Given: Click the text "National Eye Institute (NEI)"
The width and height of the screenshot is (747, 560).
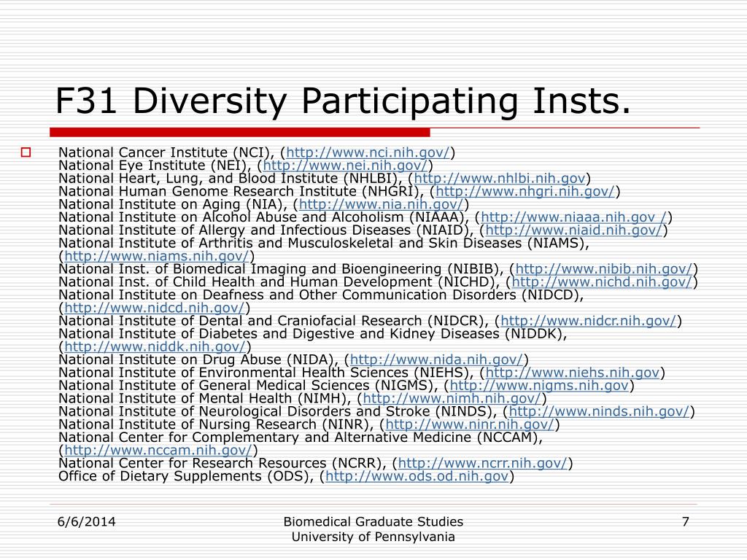Looking at the screenshot, I should pos(152,166).
